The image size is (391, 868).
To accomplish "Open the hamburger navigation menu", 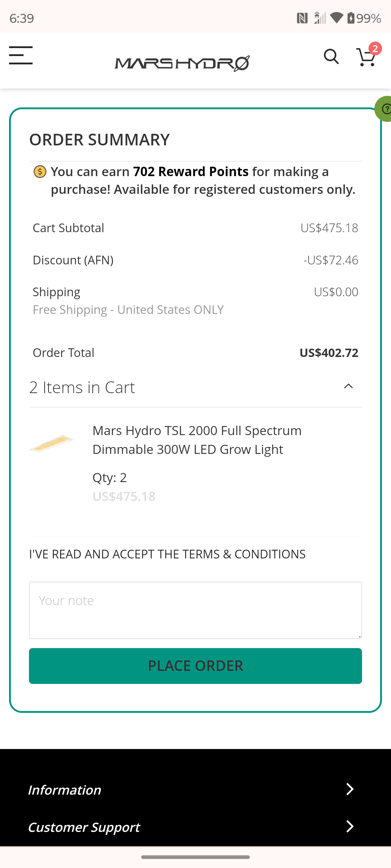I will click(21, 56).
